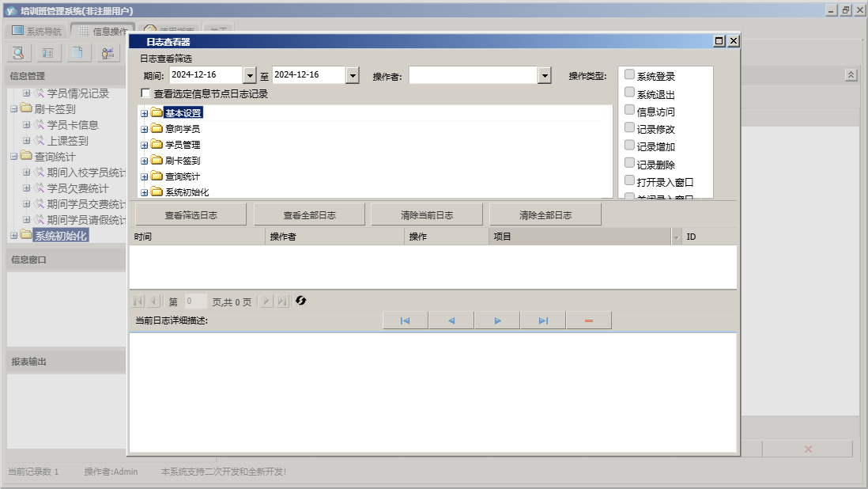Click the 操作者 input field
The image size is (868, 489).
point(474,75)
